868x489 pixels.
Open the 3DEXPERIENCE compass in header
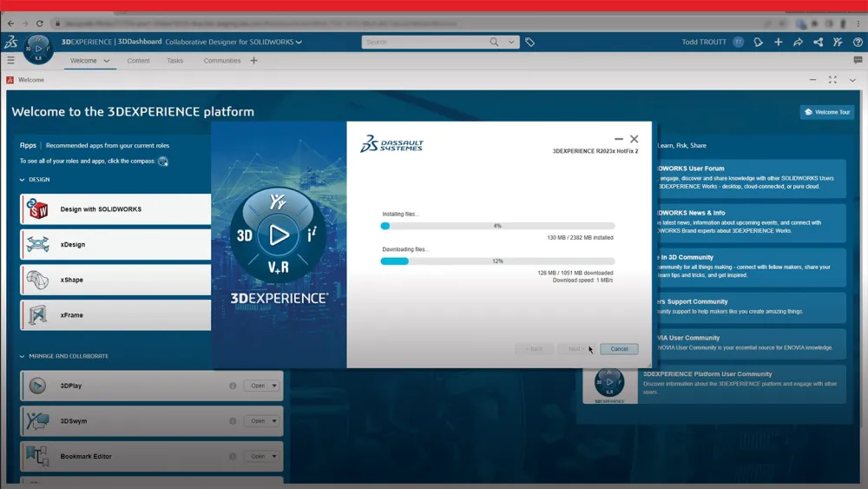coord(37,49)
